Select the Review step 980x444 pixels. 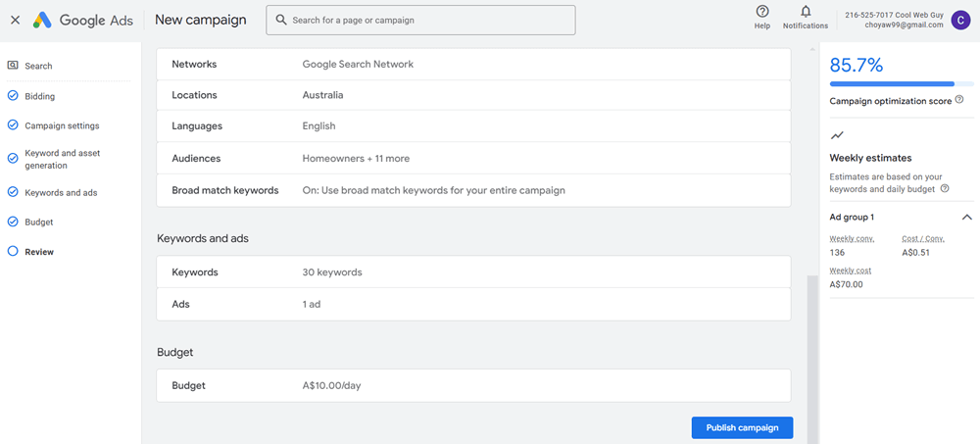pyautogui.click(x=39, y=252)
